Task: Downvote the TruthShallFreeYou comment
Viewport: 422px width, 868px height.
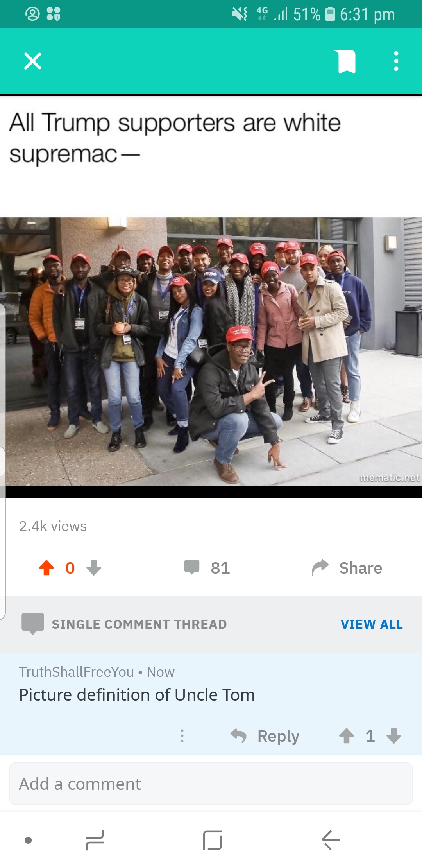Action: [394, 736]
